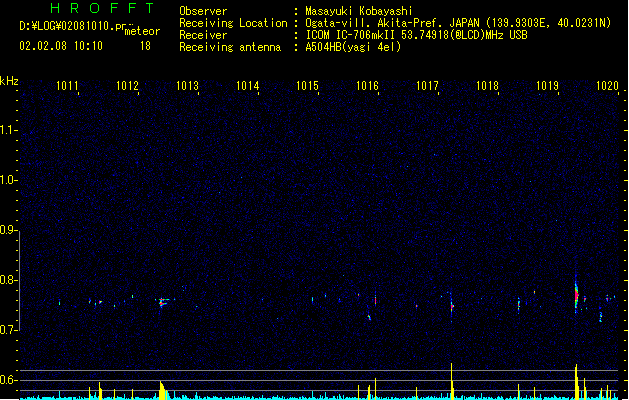
Task: Click the tall yellow power spike after 1019
Action: 576,381
